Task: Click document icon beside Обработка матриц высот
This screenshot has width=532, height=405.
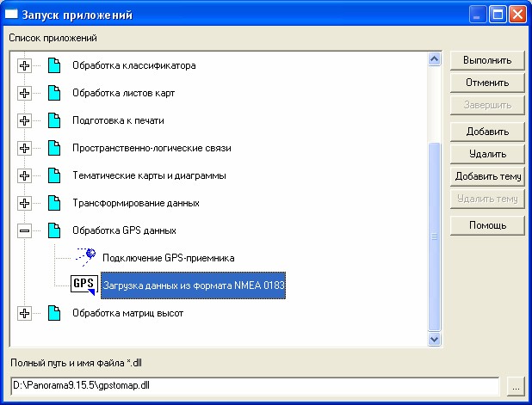Action: 55,313
